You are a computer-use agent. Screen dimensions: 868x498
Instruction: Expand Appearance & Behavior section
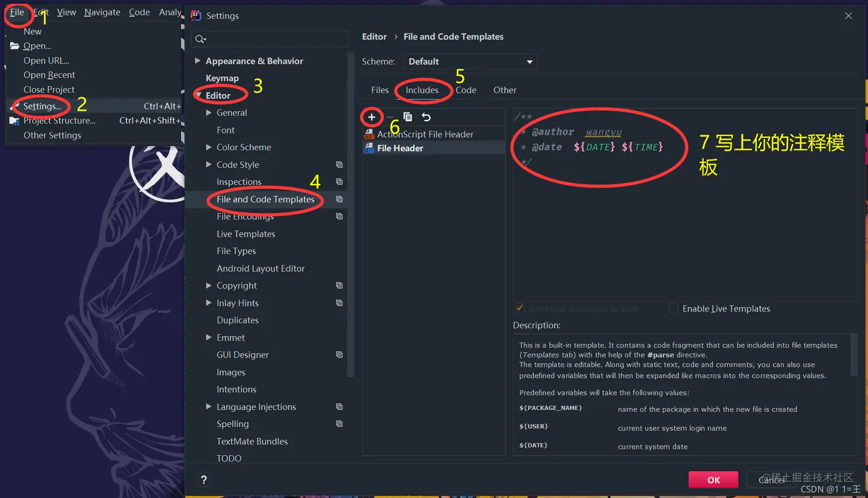pos(197,61)
